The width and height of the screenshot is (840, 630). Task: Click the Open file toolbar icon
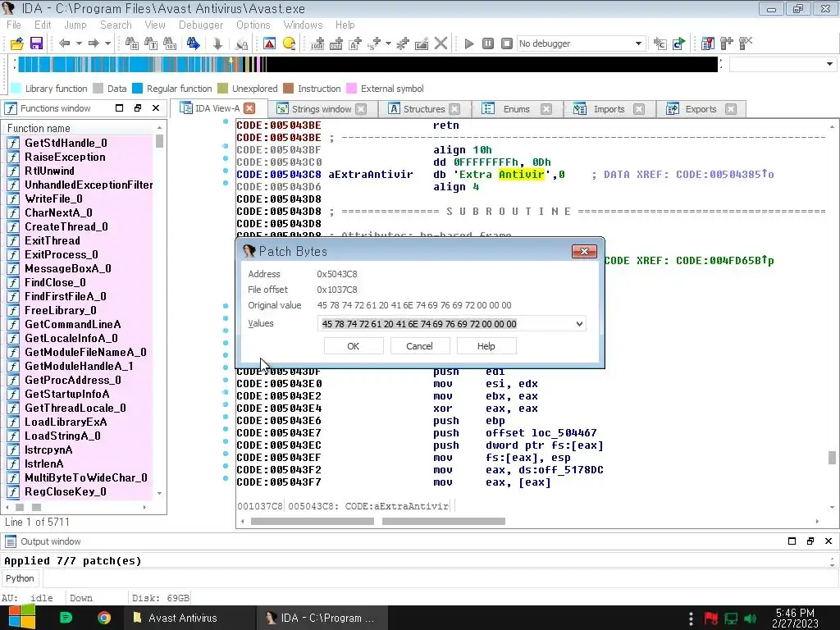coord(17,43)
